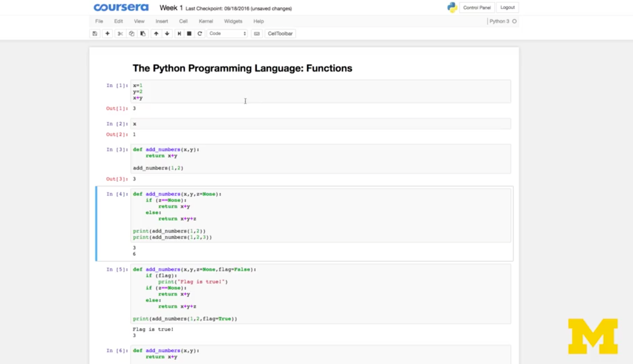Click inside code cell In [2] containing x
This screenshot has height=364, width=633.
(x=321, y=124)
